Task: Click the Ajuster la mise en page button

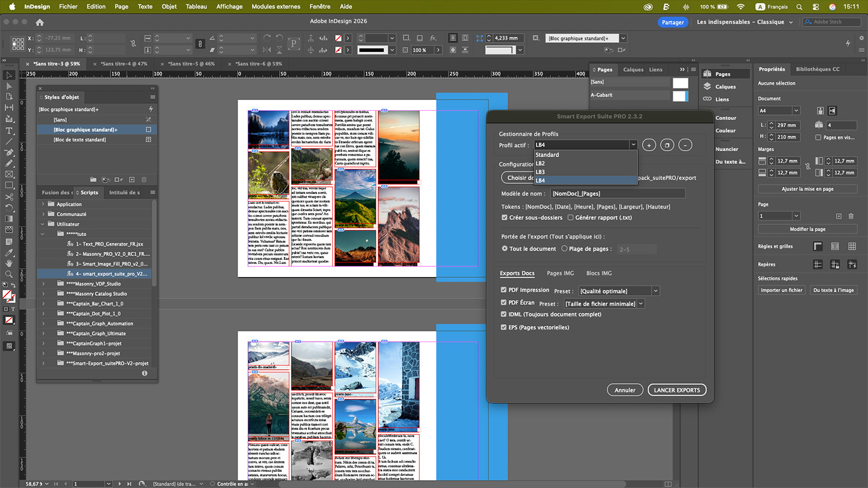Action: 807,189
